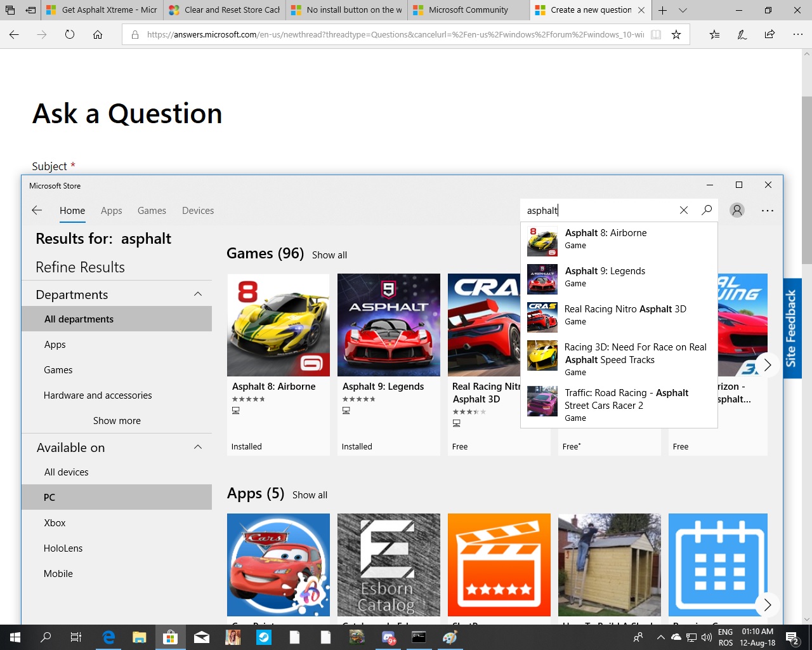The height and width of the screenshot is (650, 812).
Task: Show hidden tray icons
Action: tap(660, 637)
